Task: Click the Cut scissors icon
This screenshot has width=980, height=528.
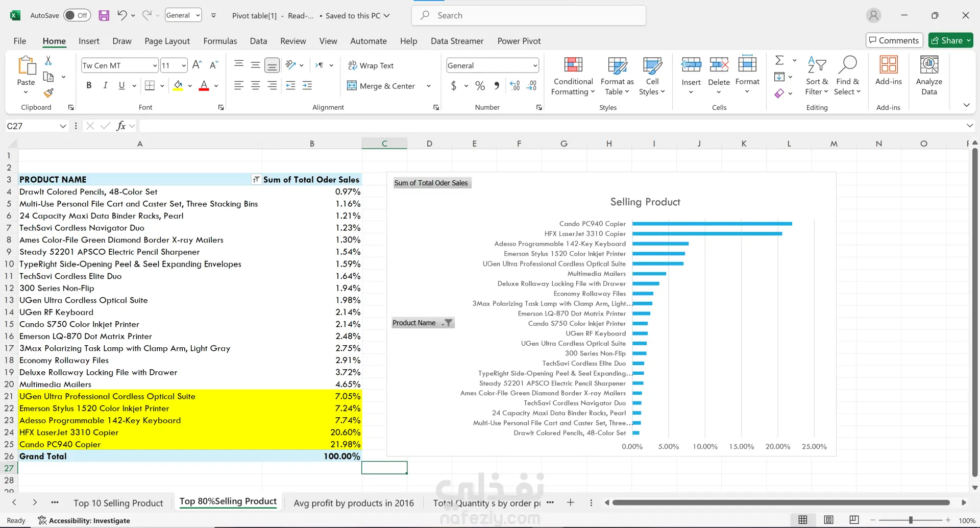Action: tap(48, 61)
